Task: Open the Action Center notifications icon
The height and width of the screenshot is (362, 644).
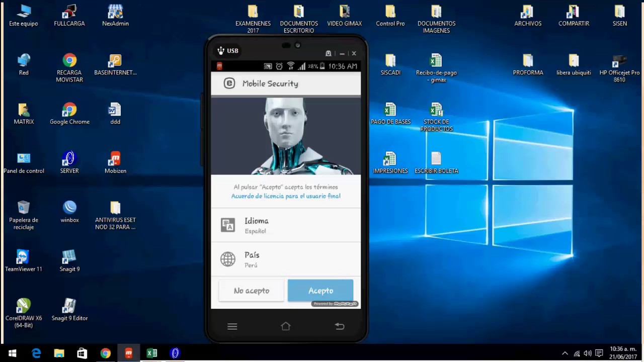Action: pyautogui.click(x=599, y=353)
